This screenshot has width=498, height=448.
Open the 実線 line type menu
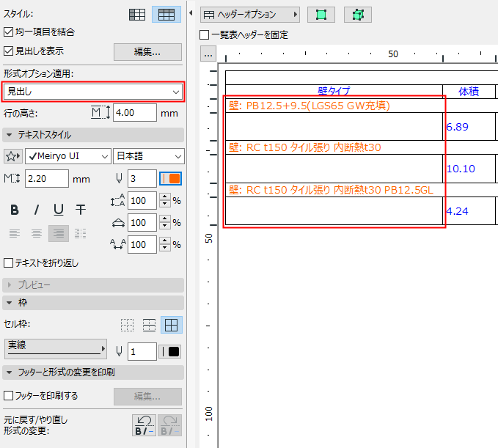click(55, 348)
